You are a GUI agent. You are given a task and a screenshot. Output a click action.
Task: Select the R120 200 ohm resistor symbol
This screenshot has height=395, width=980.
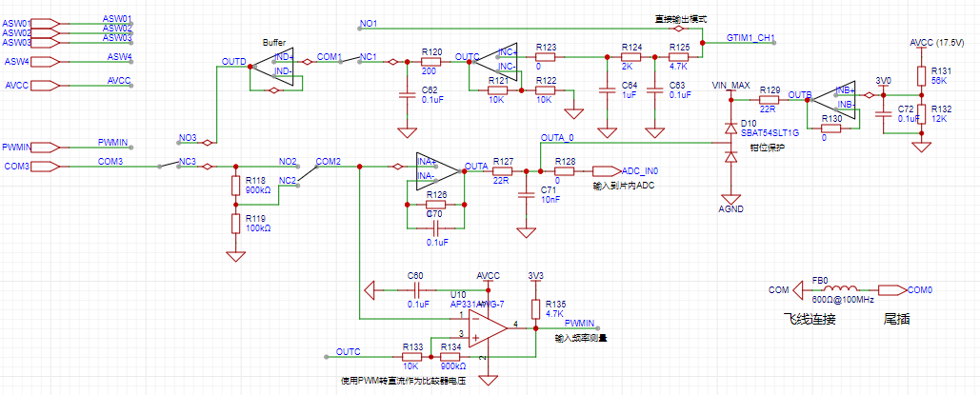click(x=431, y=62)
